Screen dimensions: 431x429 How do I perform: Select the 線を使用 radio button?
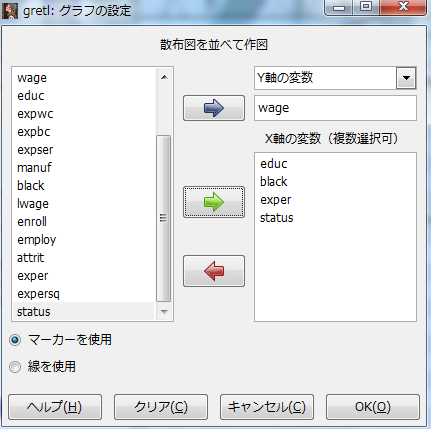(x=15, y=367)
